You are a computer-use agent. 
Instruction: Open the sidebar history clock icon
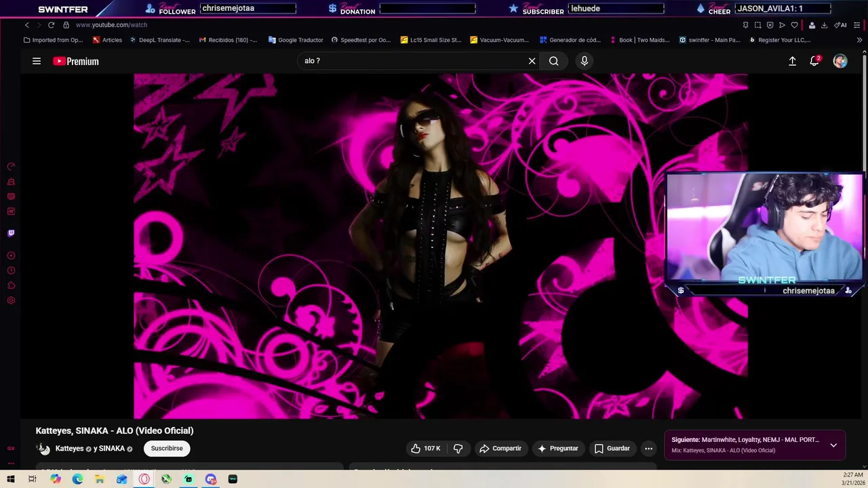11,271
